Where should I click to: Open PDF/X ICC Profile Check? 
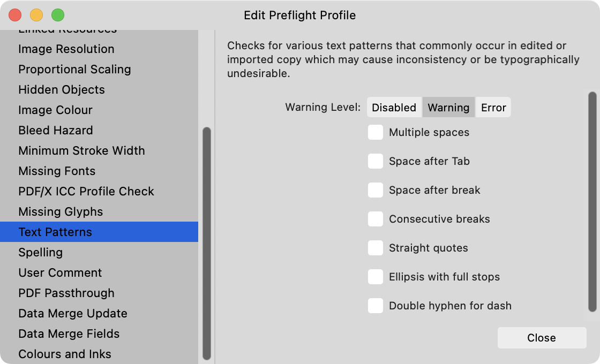[86, 192]
